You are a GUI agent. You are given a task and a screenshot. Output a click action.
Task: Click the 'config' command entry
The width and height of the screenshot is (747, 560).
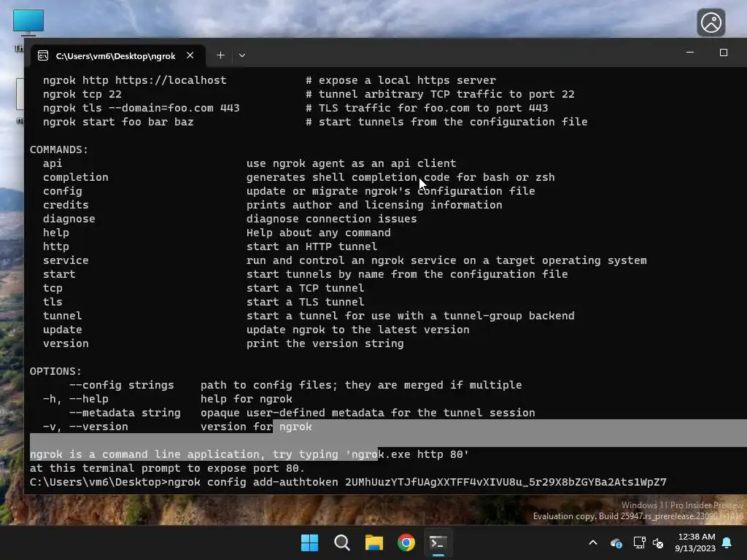63,190
